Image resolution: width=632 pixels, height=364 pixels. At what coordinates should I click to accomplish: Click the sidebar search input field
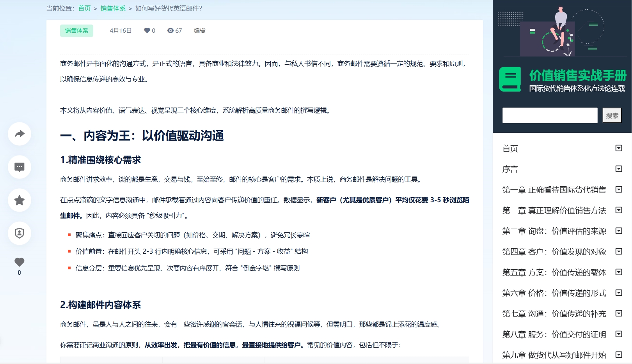(550, 115)
